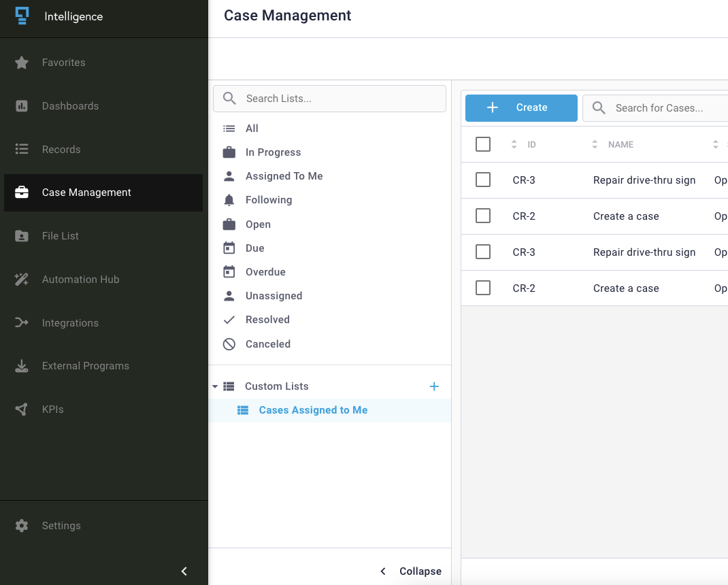Viewport: 728px width, 585px height.
Task: Click the Resolved checkmark icon
Action: [x=229, y=320]
